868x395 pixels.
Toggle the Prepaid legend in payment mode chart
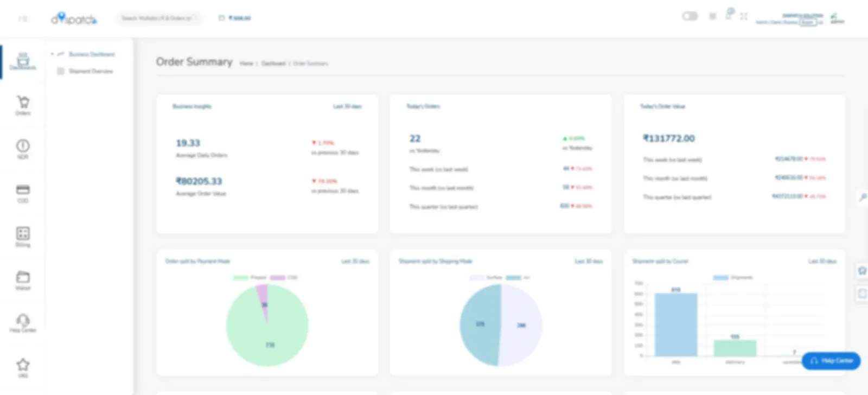point(250,277)
